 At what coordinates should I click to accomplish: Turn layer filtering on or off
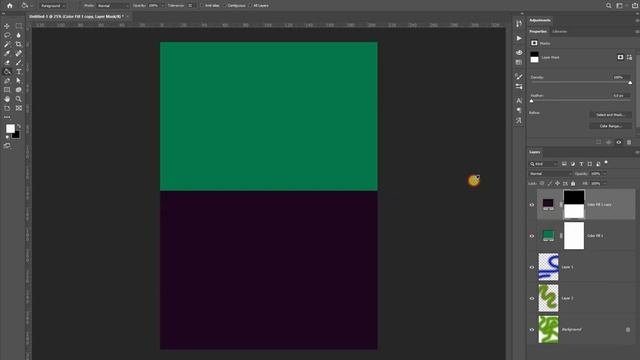click(606, 162)
